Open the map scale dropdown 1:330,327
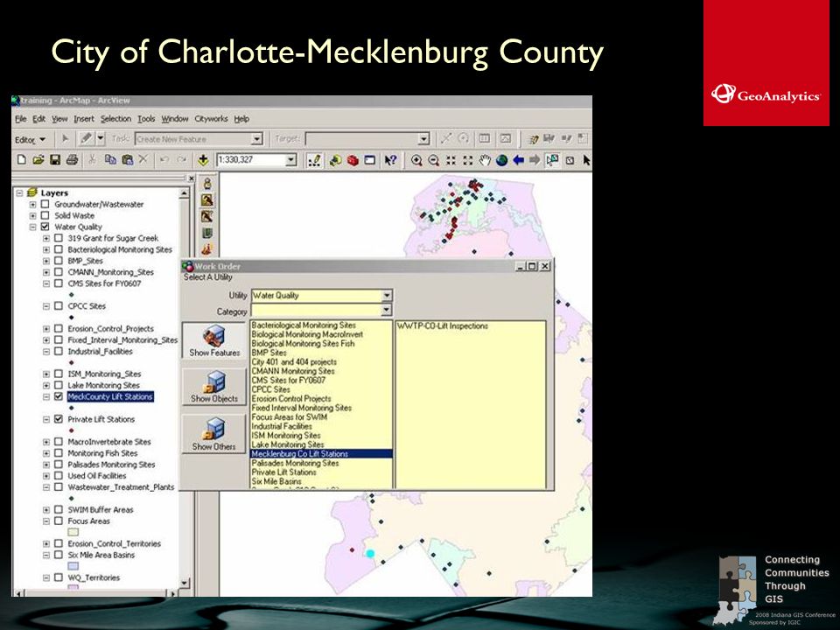Viewport: 840px width, 630px height. [290, 159]
